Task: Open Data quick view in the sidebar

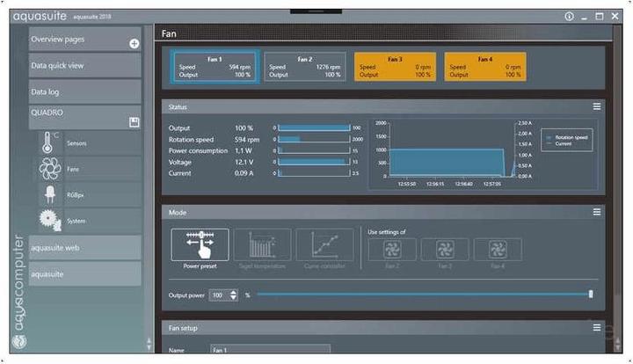Action: coord(84,65)
